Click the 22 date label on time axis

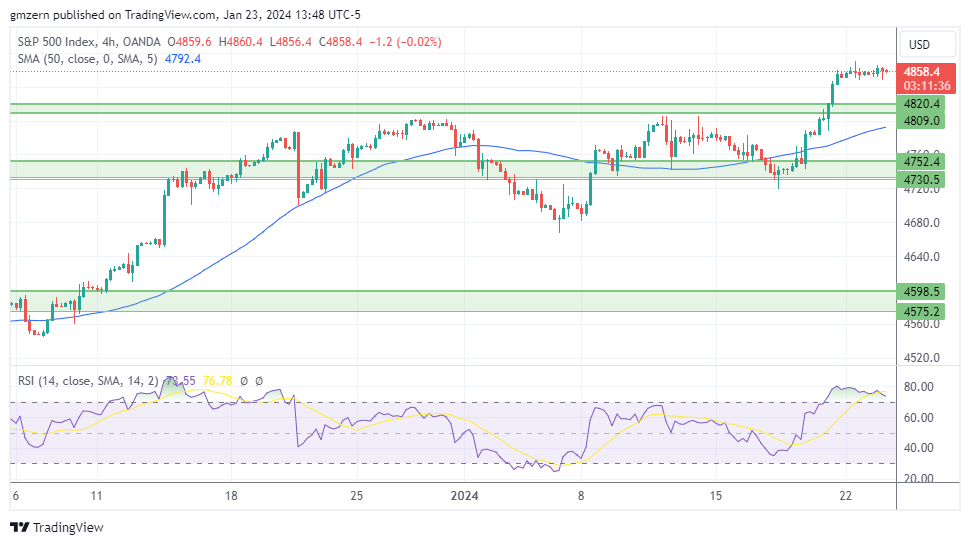point(845,495)
